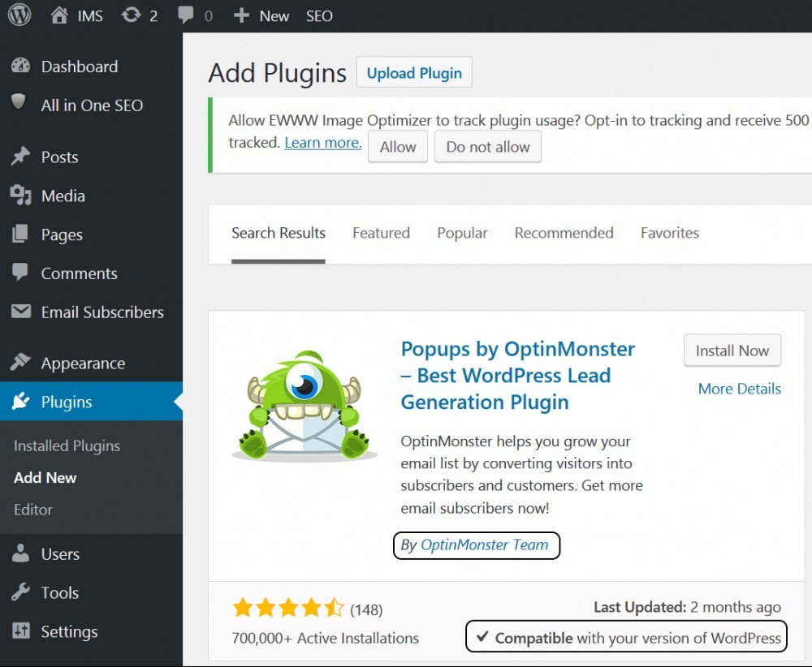Install OptinMonster with Install Now
Viewport: 812px width, 667px height.
pyautogui.click(x=732, y=351)
